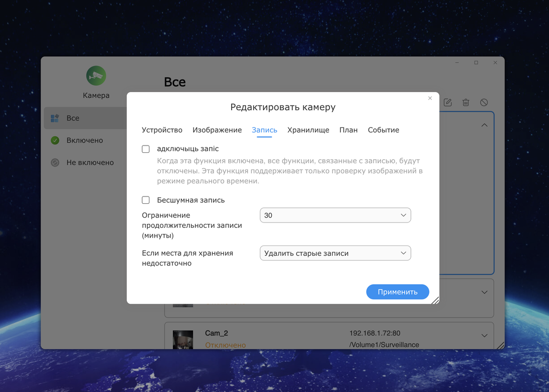Click the 'Cam_2' camera name
The image size is (549, 392).
(216, 333)
